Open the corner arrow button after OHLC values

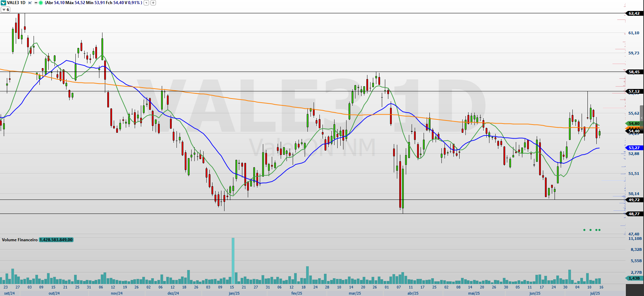pyautogui.click(x=146, y=3)
